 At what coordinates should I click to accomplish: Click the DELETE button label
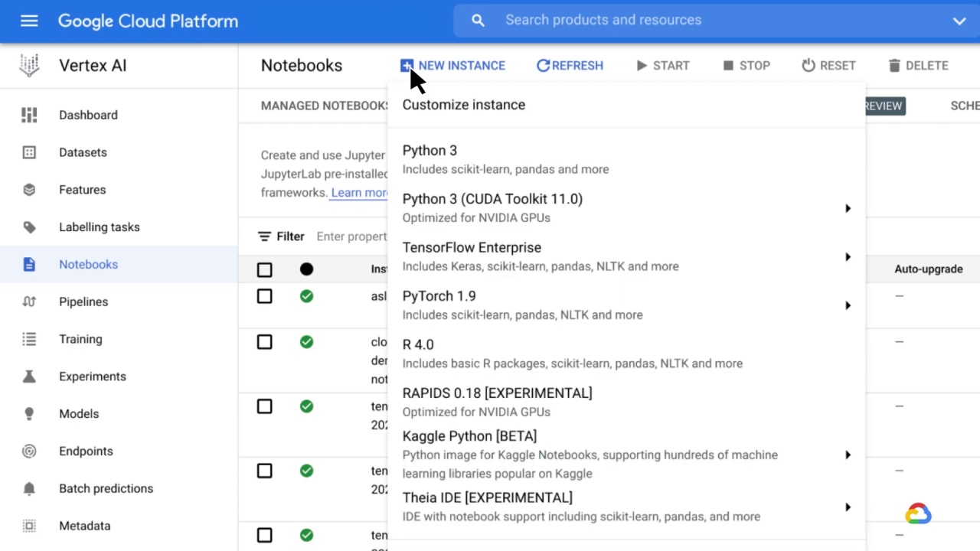[926, 66]
